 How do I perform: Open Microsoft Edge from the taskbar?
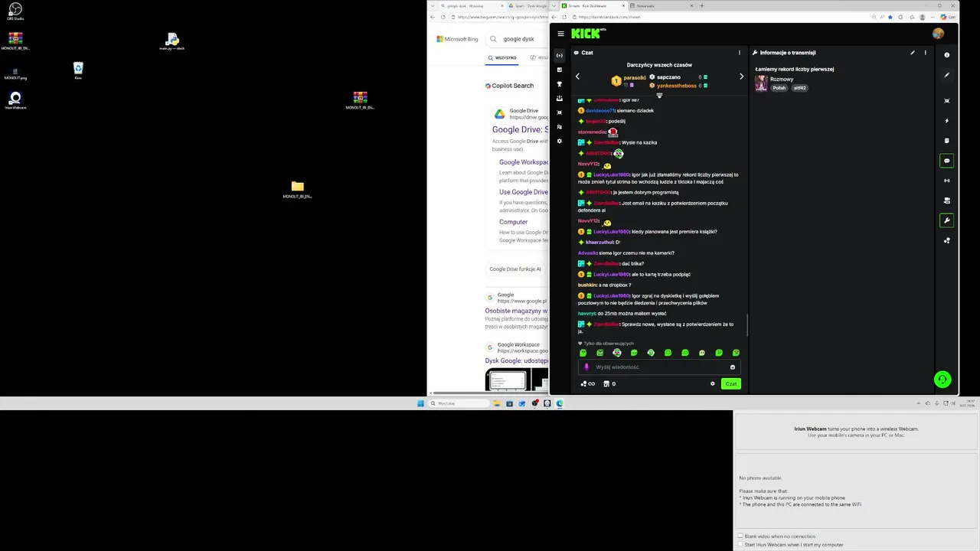point(560,403)
